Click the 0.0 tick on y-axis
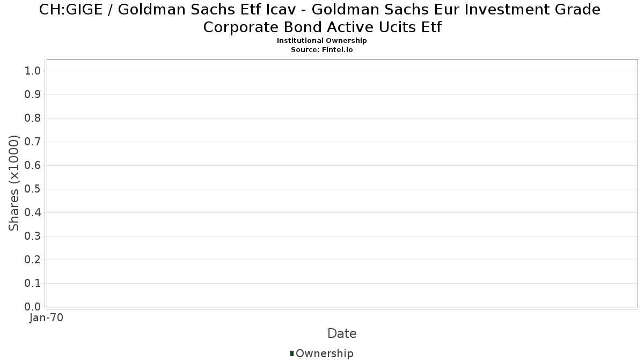Screen dimensions: 644x362 point(33,307)
